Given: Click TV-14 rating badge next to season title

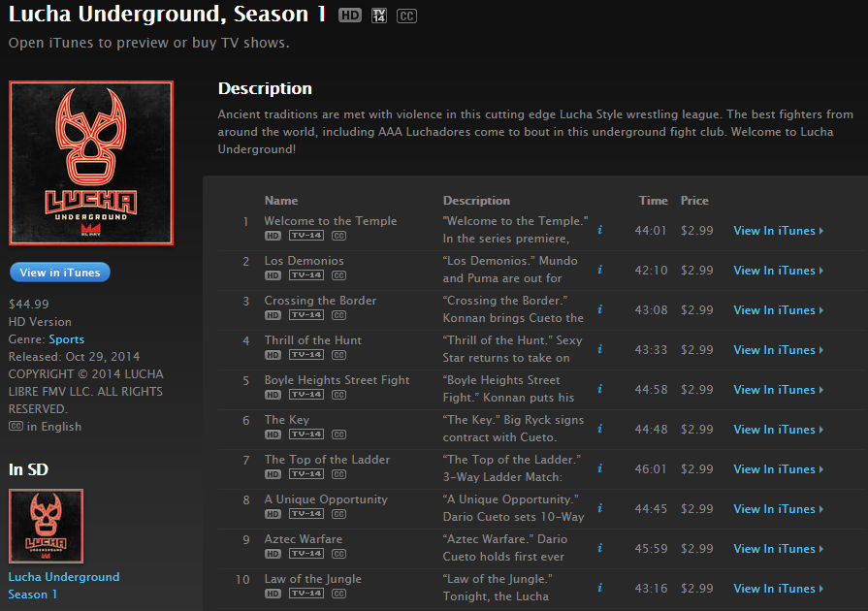Looking at the screenshot, I should (x=379, y=16).
